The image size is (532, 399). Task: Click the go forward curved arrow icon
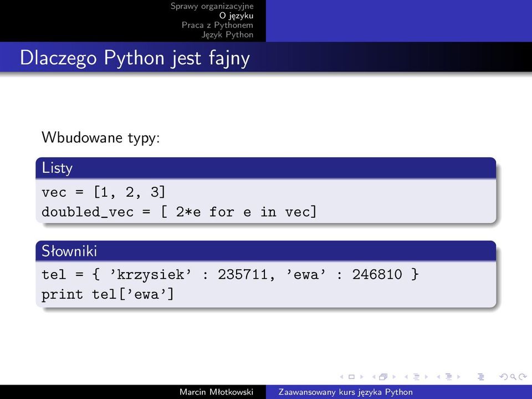pos(523,377)
